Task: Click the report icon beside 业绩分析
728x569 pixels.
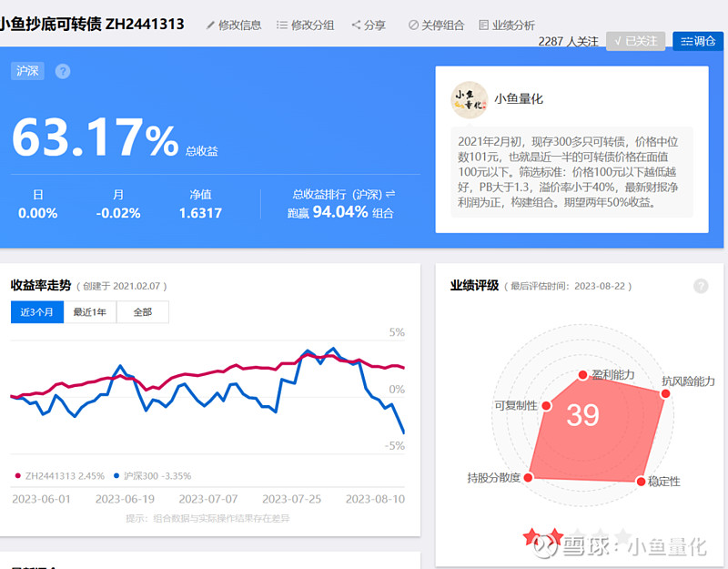Action: pyautogui.click(x=484, y=25)
